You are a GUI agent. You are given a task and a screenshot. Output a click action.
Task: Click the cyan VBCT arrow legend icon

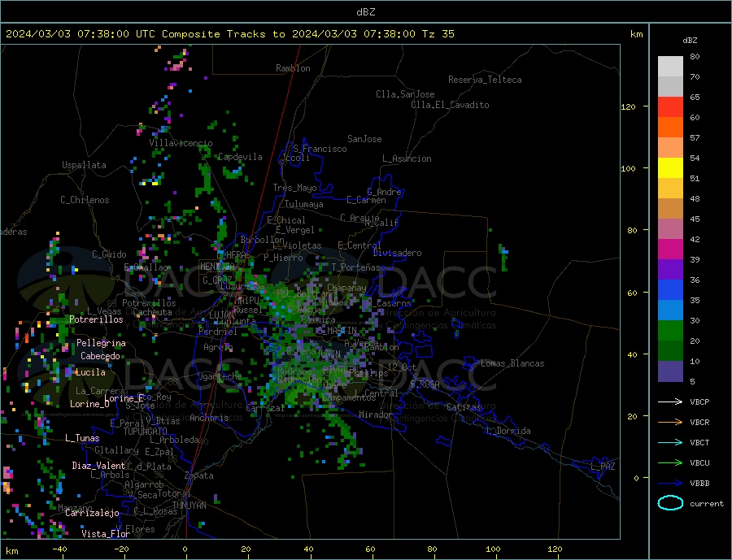click(x=671, y=442)
